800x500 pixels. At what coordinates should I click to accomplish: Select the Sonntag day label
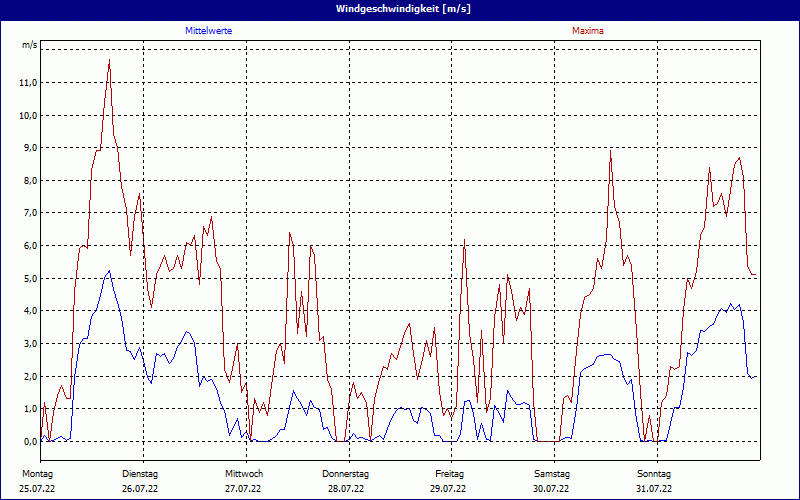coord(654,473)
